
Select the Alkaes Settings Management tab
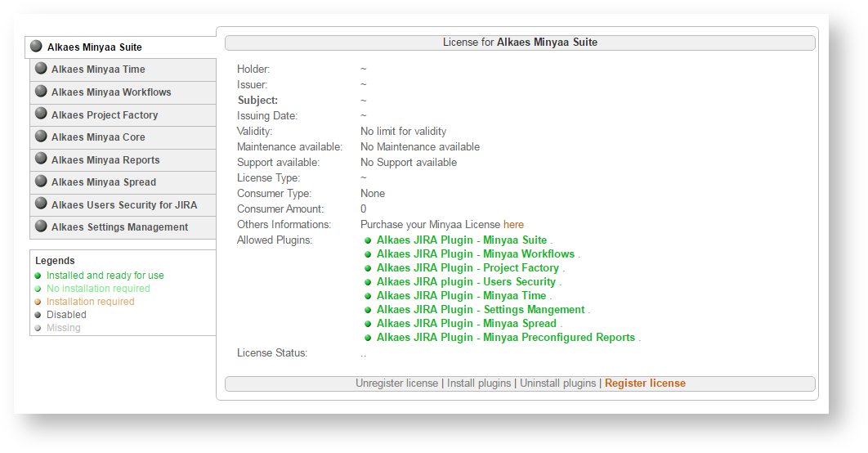[119, 227]
